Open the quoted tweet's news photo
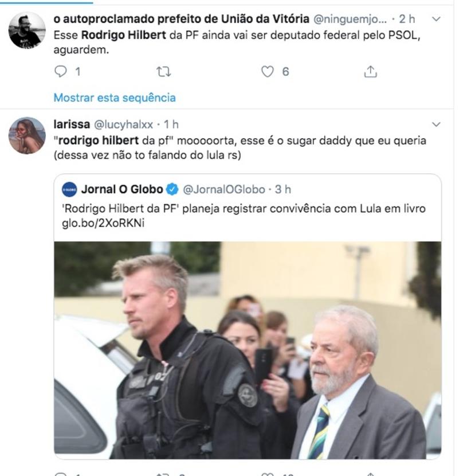471x476 pixels. coord(248,350)
